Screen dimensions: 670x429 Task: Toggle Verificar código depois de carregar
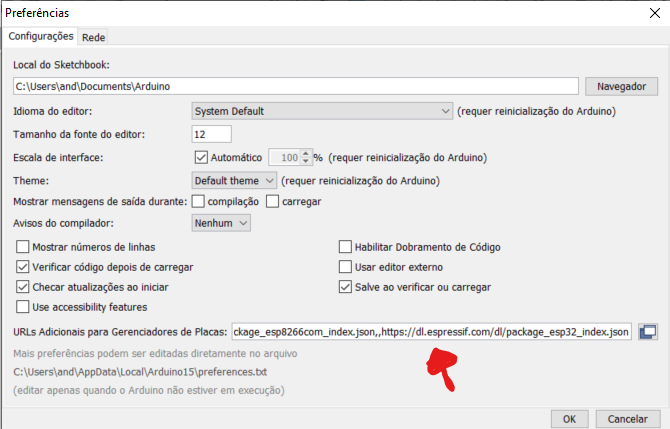coord(23,267)
